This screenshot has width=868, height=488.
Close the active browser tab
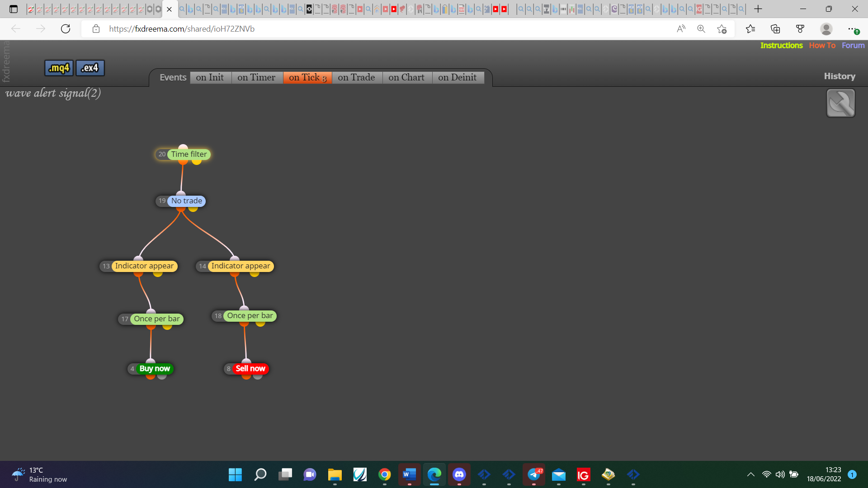click(x=169, y=9)
